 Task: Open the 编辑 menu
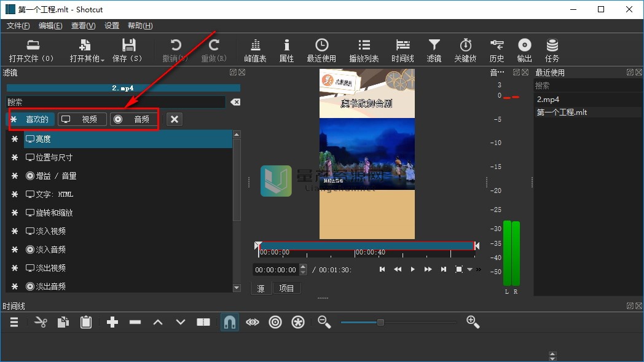(x=50, y=25)
